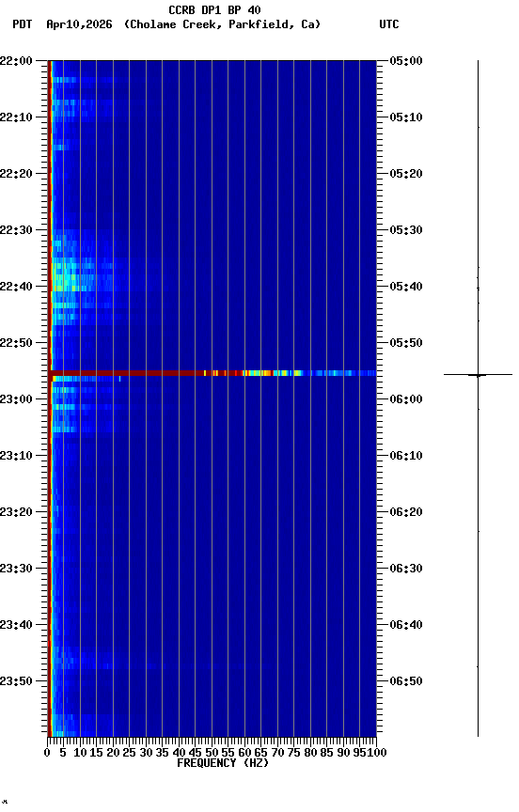Image resolution: width=519 pixels, height=812 pixels.
Task: Click the '0' frequency axis tick label
Action: coord(48,754)
